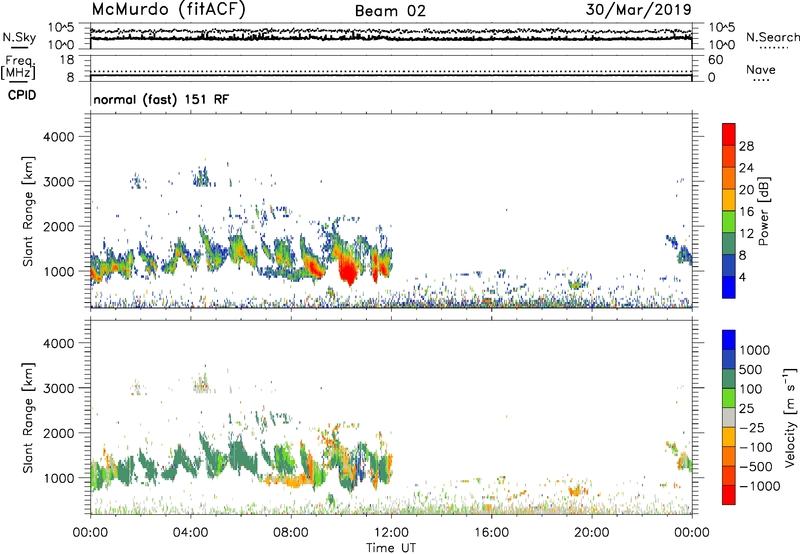The height and width of the screenshot is (554, 800).
Task: Click '4000' tick on power panel
Action: coord(58,137)
